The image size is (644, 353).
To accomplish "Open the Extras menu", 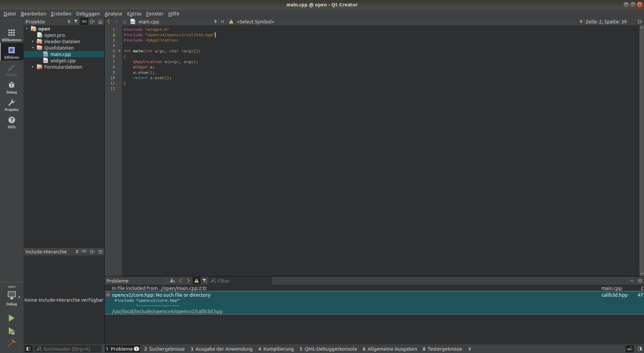I will pos(134,14).
